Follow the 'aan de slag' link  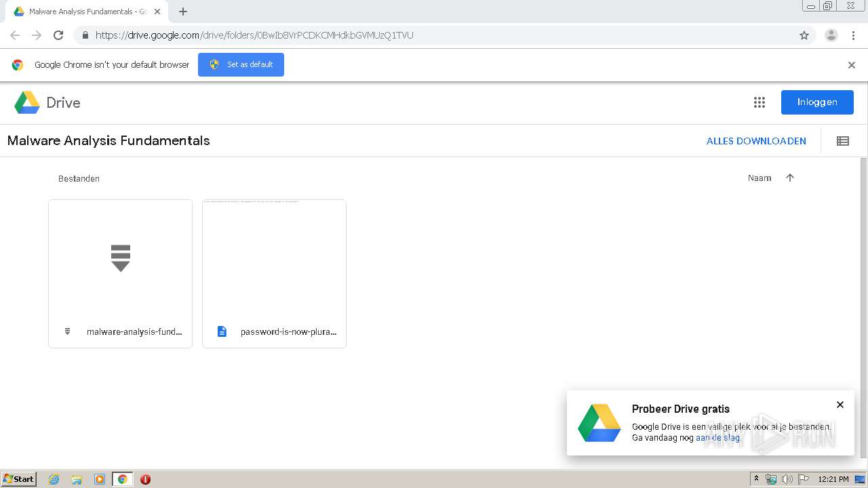717,438
